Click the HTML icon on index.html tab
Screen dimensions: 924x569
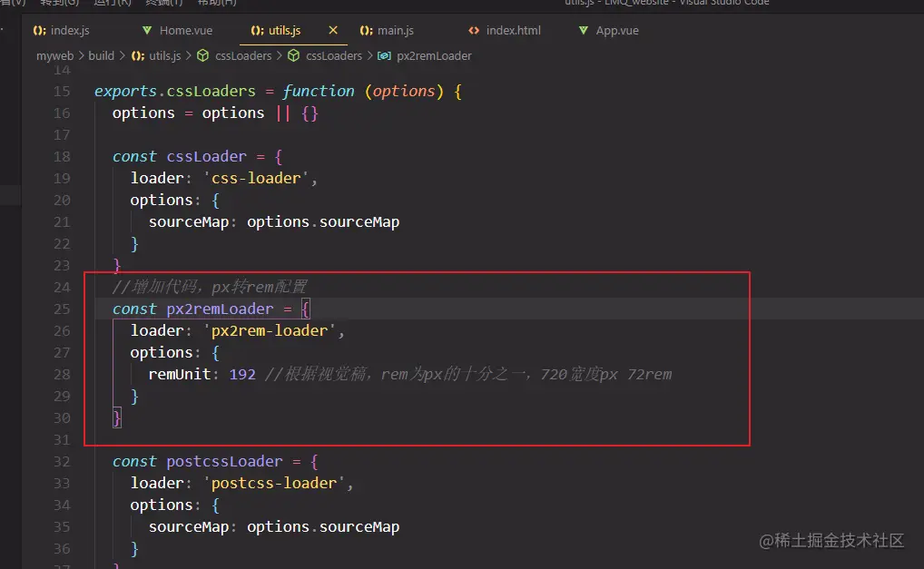coord(474,30)
